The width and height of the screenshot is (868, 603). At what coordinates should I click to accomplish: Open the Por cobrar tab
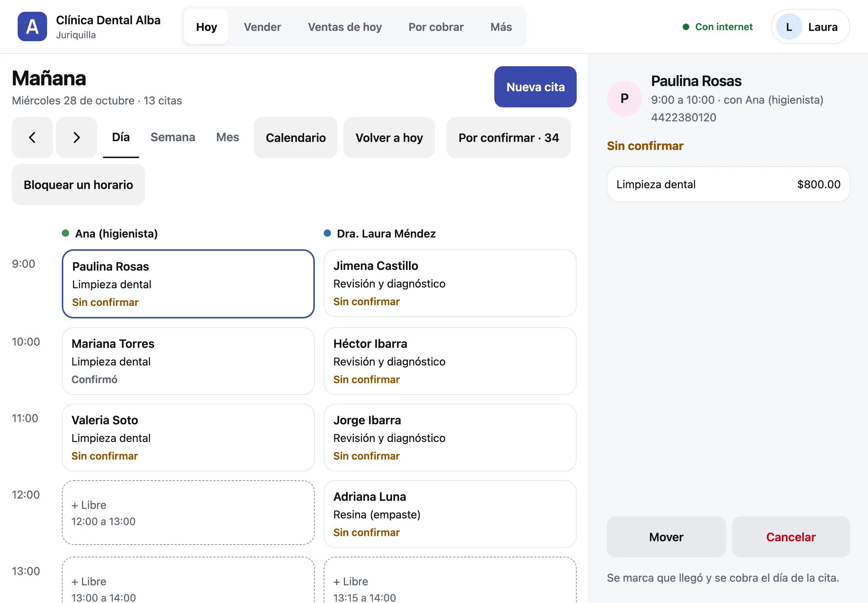436,27
